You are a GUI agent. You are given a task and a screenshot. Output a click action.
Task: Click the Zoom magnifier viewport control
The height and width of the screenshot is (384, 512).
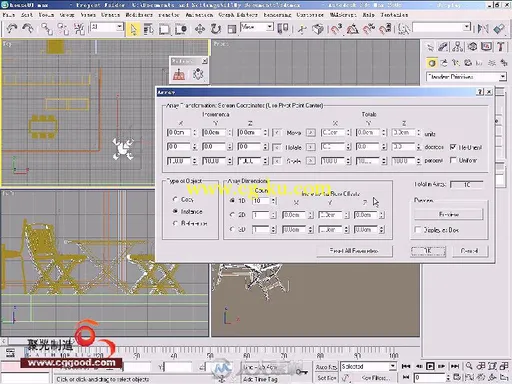tap(469, 366)
